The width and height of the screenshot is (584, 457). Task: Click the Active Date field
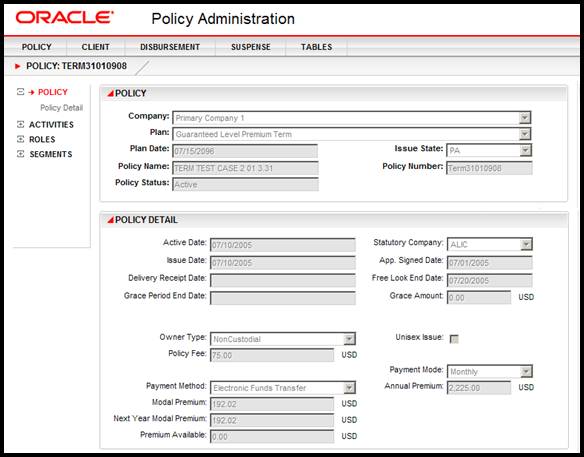pos(283,245)
